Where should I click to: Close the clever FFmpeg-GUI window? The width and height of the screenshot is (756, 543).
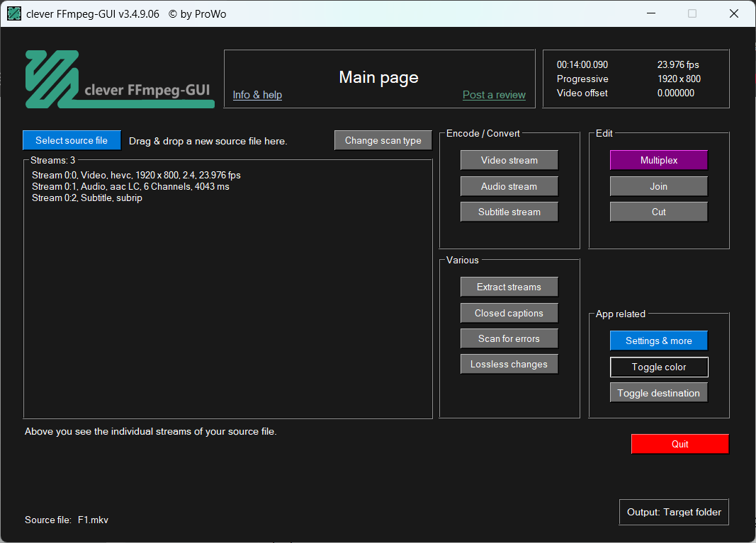(x=734, y=13)
